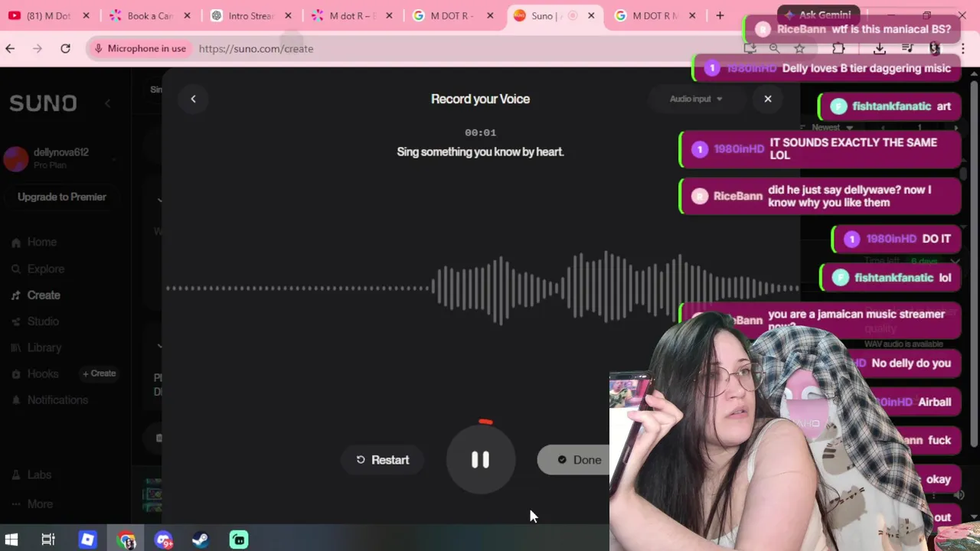Select Create in sidebar
980x551 pixels.
pyautogui.click(x=44, y=295)
